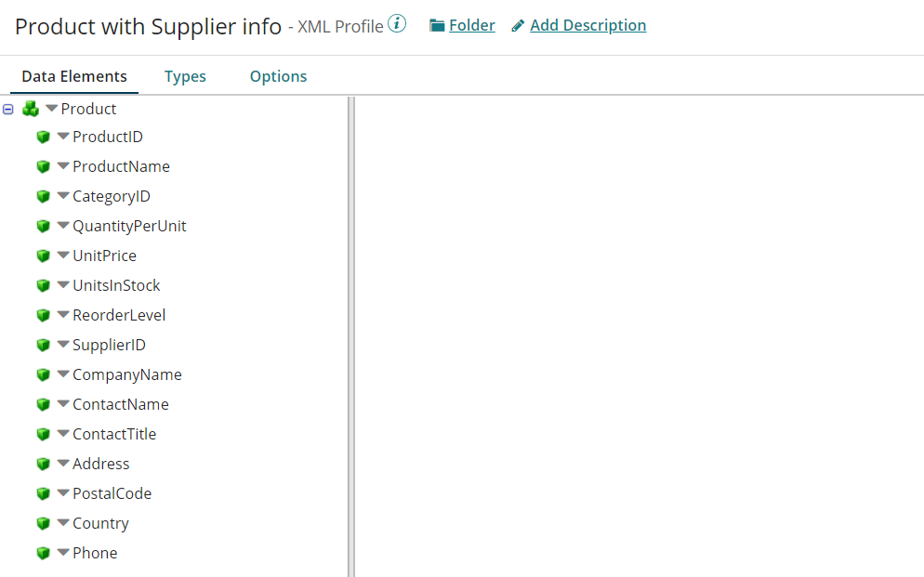
Task: Click the green cube icon beside Phone
Action: 43,554
